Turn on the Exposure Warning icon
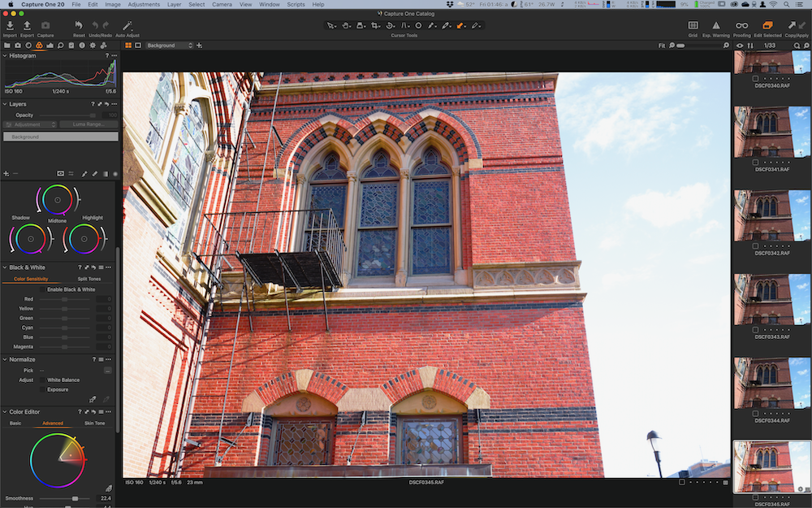 click(x=715, y=26)
